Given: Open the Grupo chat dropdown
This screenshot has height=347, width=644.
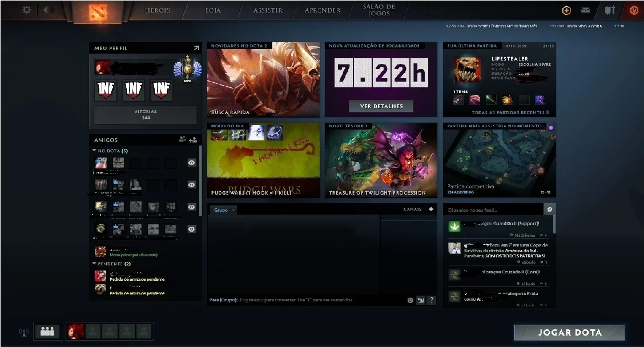Looking at the screenshot, I should (x=224, y=210).
